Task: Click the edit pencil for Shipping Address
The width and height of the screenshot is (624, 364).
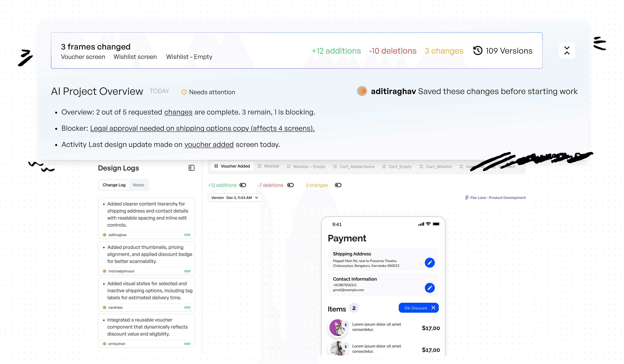Action: point(430,263)
